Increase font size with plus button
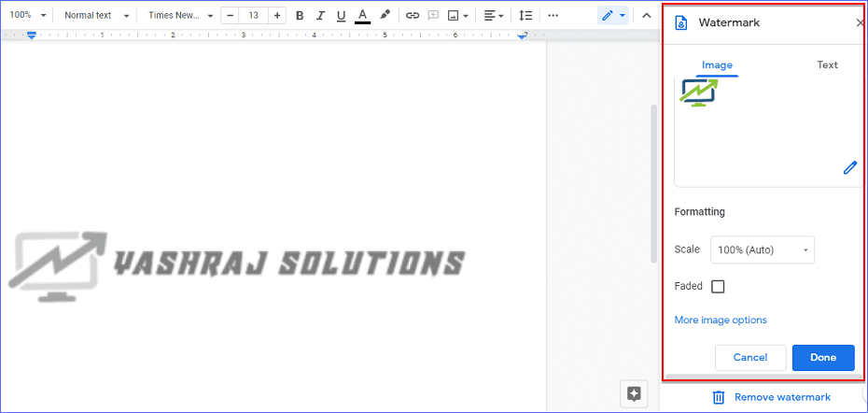This screenshot has height=413, width=868. (x=277, y=16)
